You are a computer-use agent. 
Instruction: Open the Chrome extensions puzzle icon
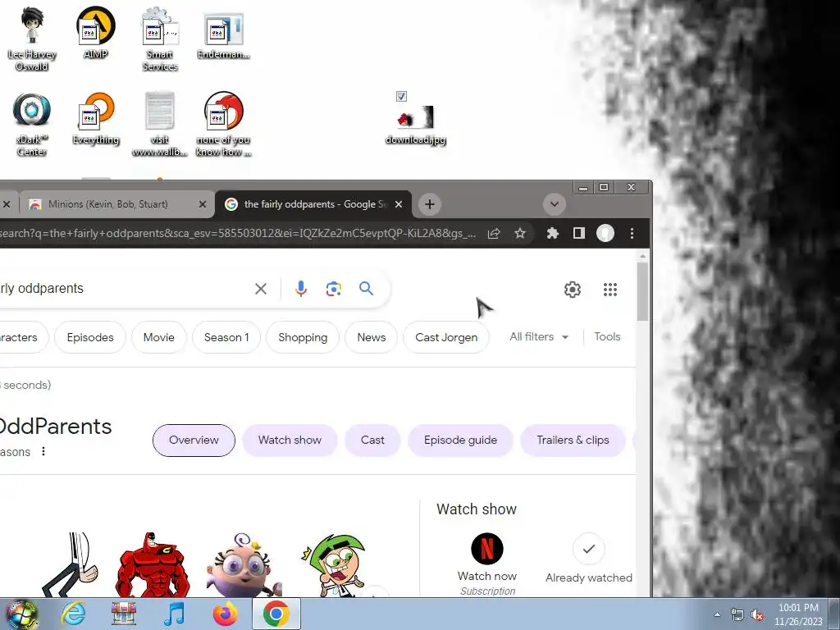[552, 234]
